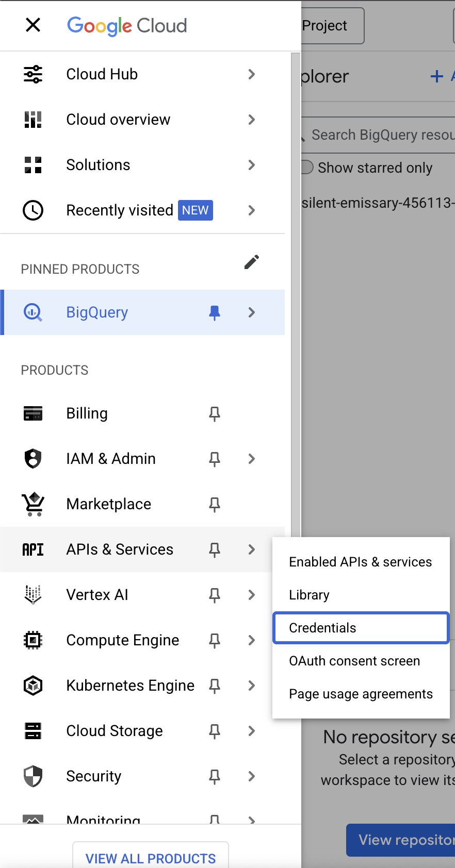Click the Search BigQuery resources field

(x=378, y=135)
